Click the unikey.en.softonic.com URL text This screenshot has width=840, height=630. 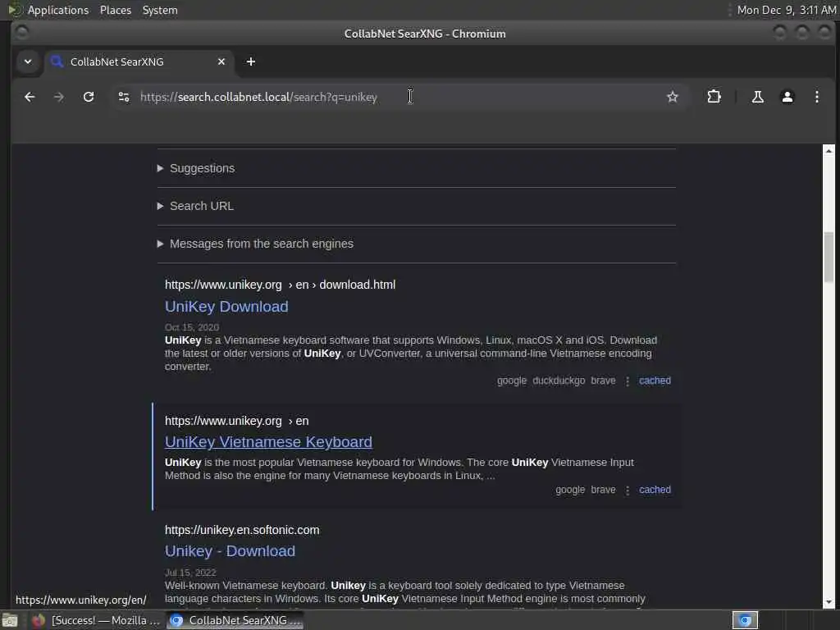coord(242,530)
